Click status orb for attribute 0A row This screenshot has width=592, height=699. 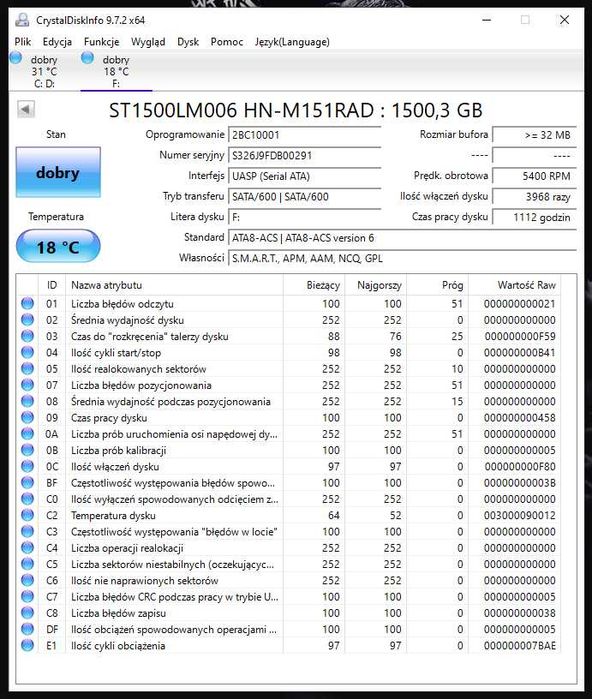pyautogui.click(x=28, y=433)
